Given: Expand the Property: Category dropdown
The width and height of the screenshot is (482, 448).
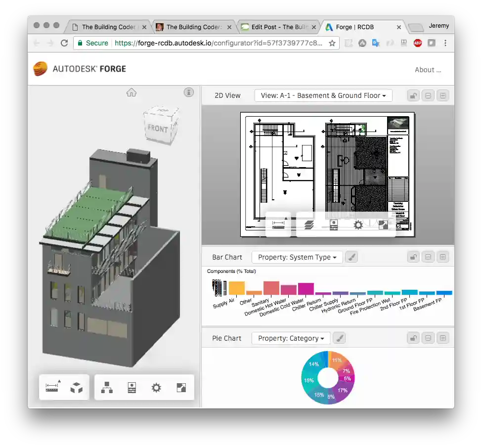Looking at the screenshot, I should click(x=291, y=338).
